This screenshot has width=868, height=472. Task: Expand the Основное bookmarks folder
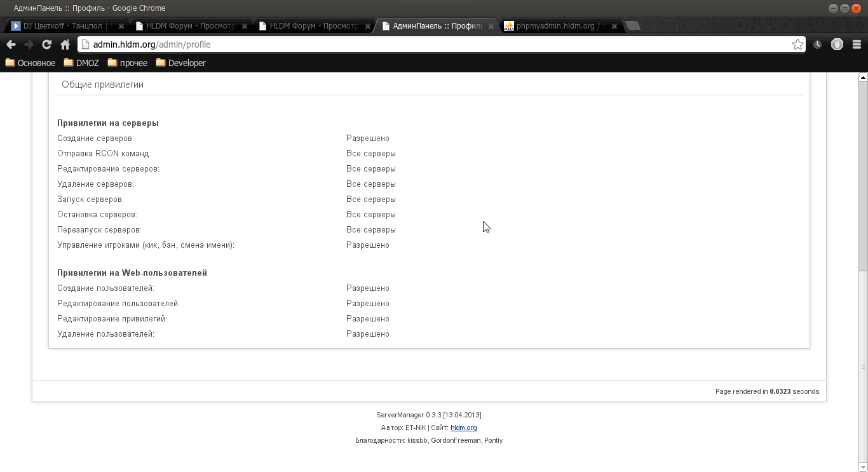pyautogui.click(x=31, y=63)
